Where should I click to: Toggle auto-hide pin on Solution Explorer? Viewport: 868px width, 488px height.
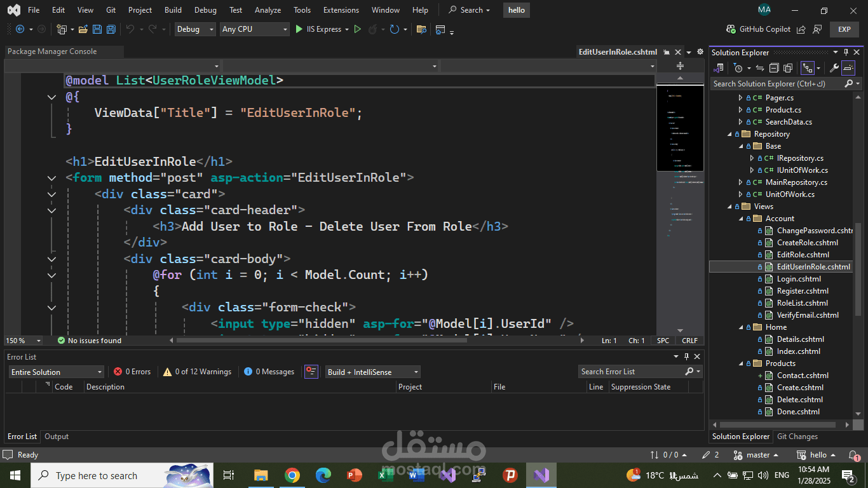846,52
